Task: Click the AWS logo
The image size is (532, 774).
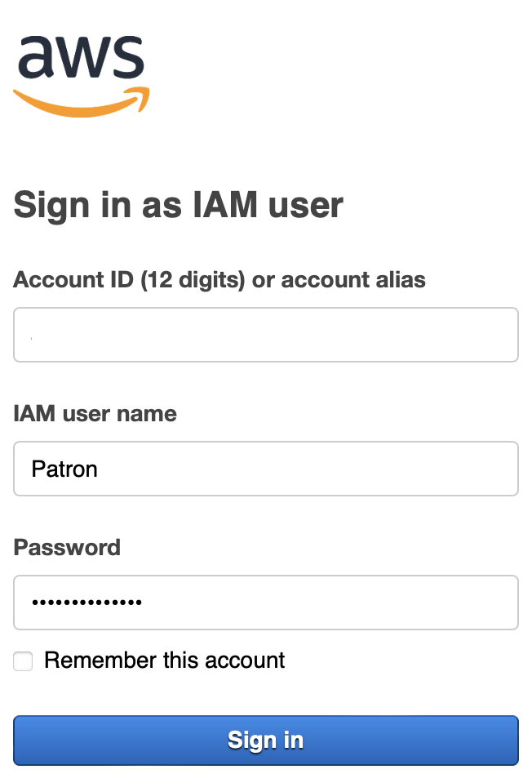Action: (x=82, y=75)
